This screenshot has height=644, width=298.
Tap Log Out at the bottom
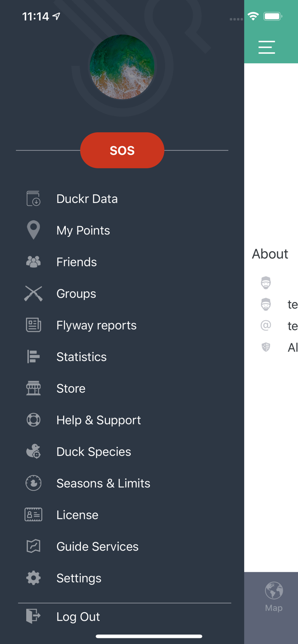[x=78, y=617]
